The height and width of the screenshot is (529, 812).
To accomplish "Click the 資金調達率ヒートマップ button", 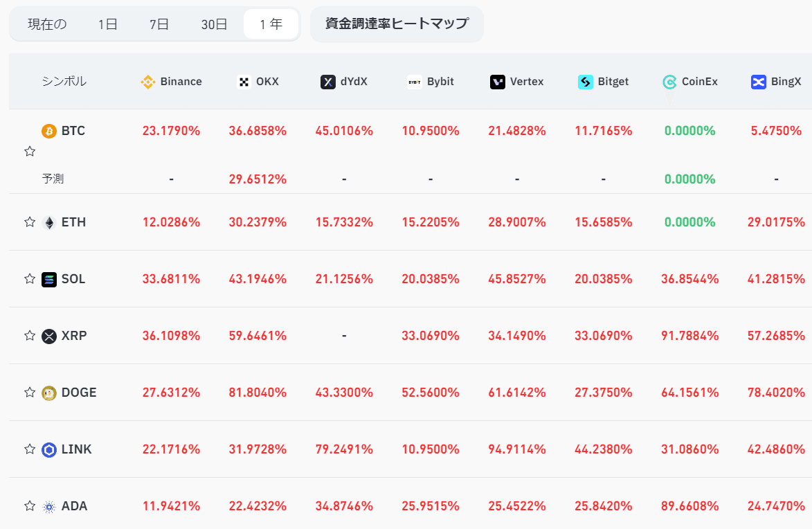I will click(397, 23).
